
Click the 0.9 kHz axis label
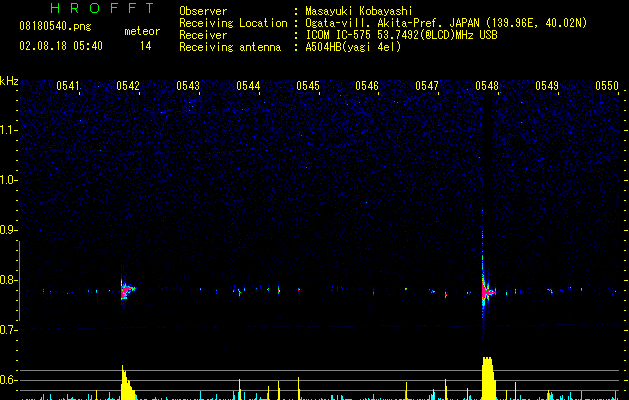point(9,230)
